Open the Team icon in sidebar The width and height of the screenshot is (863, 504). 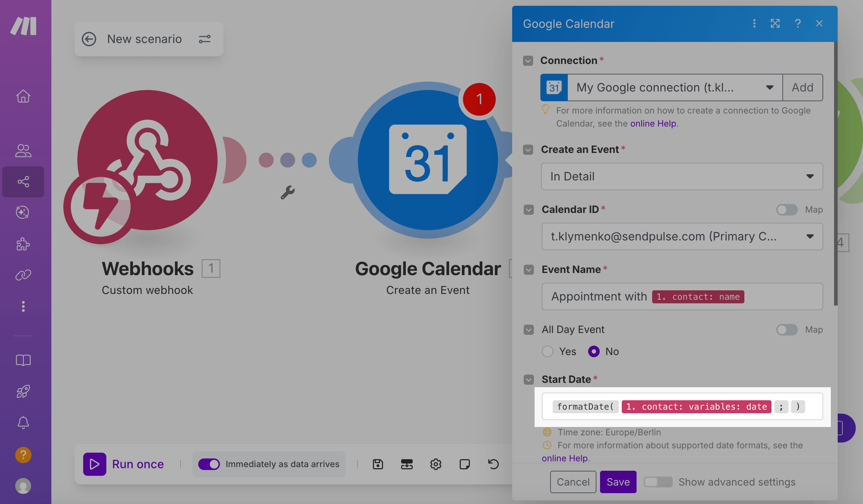click(x=23, y=150)
